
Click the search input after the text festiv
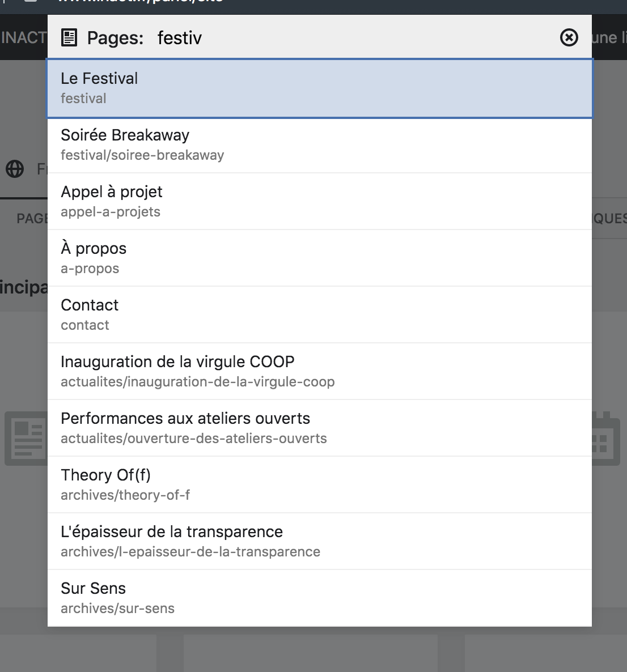(x=283, y=37)
